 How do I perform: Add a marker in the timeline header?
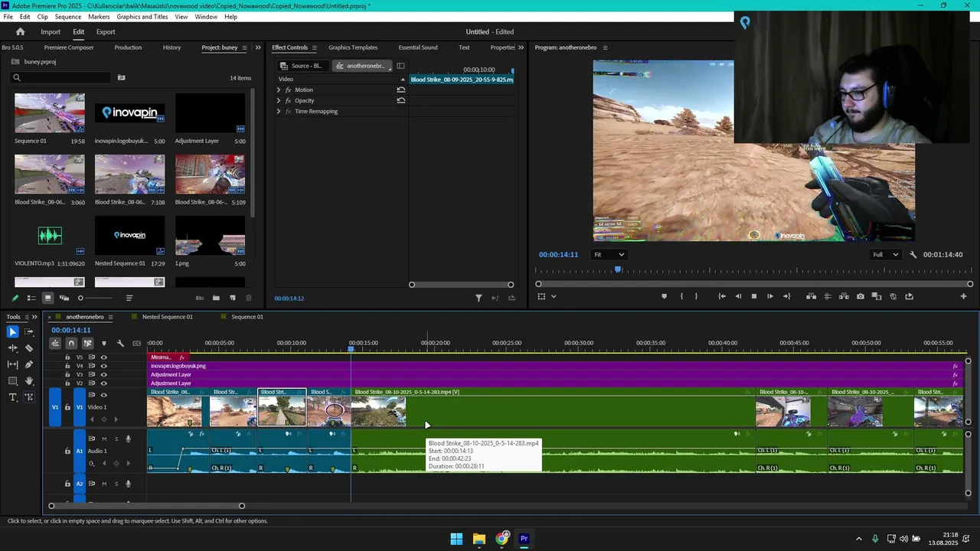[x=104, y=344]
